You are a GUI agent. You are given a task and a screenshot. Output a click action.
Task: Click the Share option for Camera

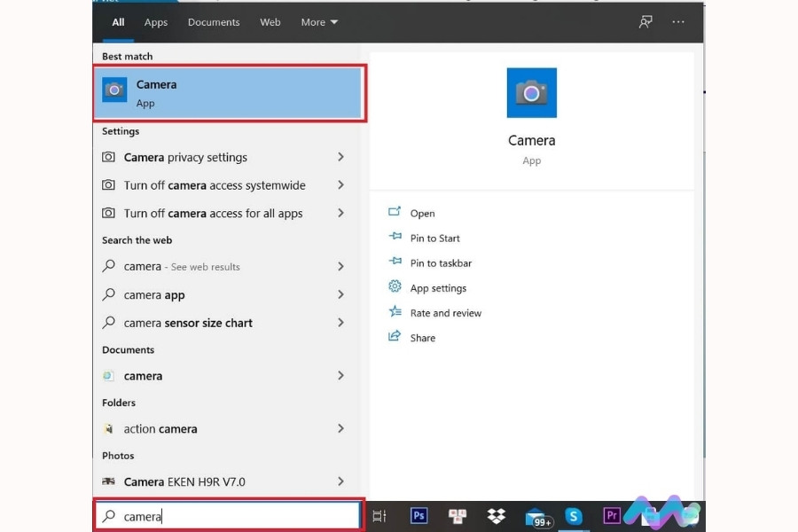[x=422, y=338]
